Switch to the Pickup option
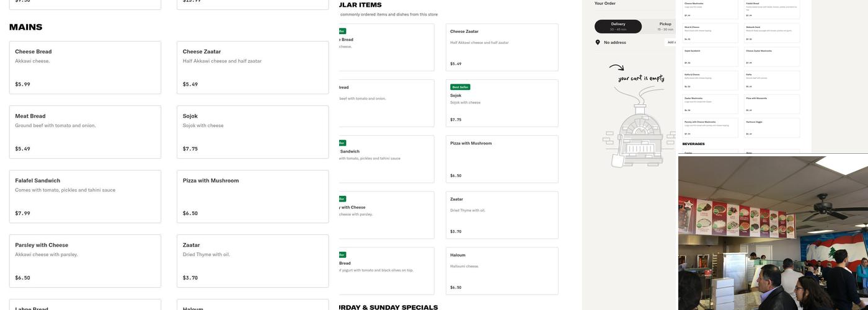 point(665,26)
